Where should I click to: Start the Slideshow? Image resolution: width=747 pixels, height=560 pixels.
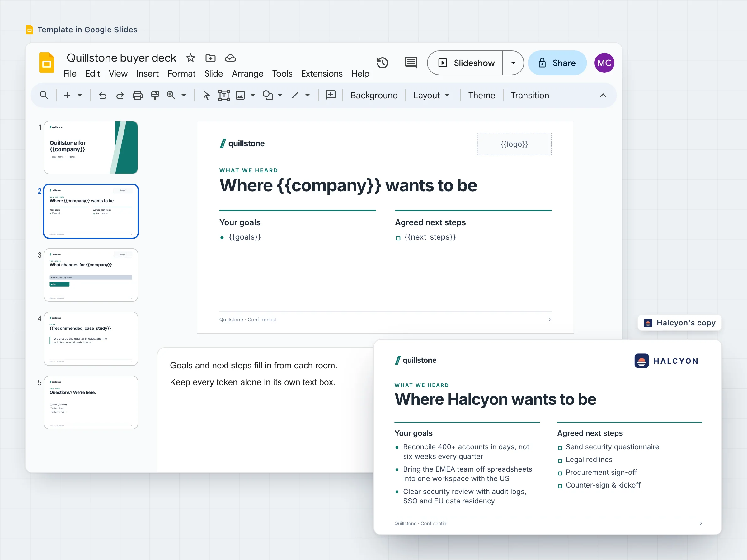(465, 63)
